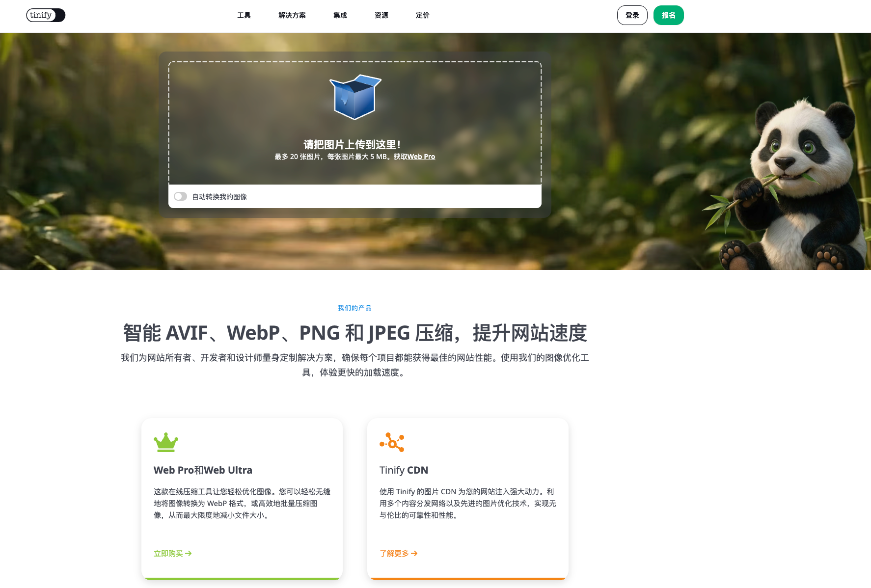Click the arrow next to 立即购买

[x=189, y=554]
